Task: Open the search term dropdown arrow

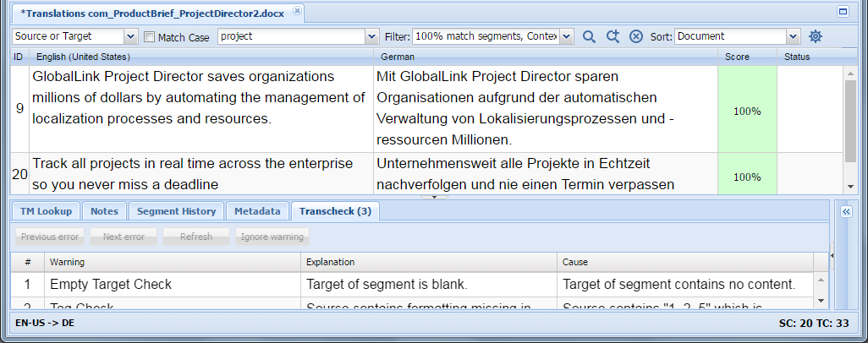Action: tap(372, 36)
